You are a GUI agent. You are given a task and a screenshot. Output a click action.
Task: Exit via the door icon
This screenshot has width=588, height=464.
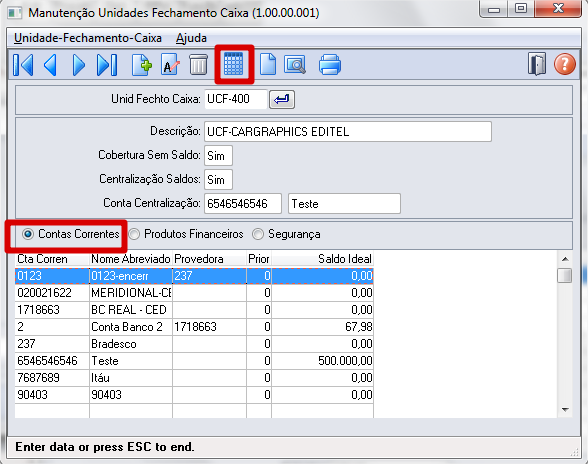(x=537, y=64)
